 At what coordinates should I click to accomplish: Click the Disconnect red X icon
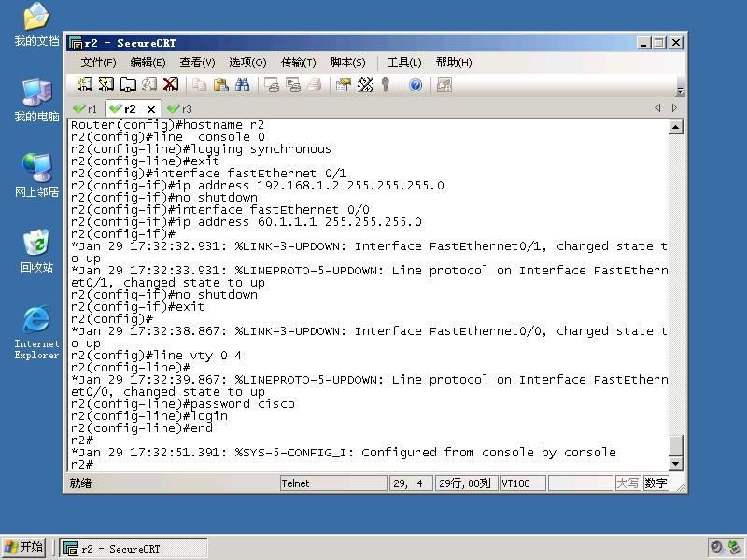click(171, 85)
